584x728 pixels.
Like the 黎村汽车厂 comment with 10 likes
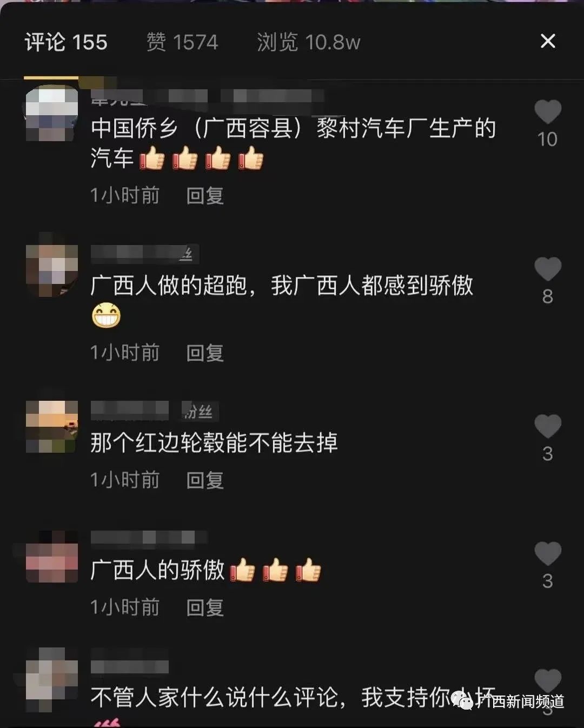[548, 112]
